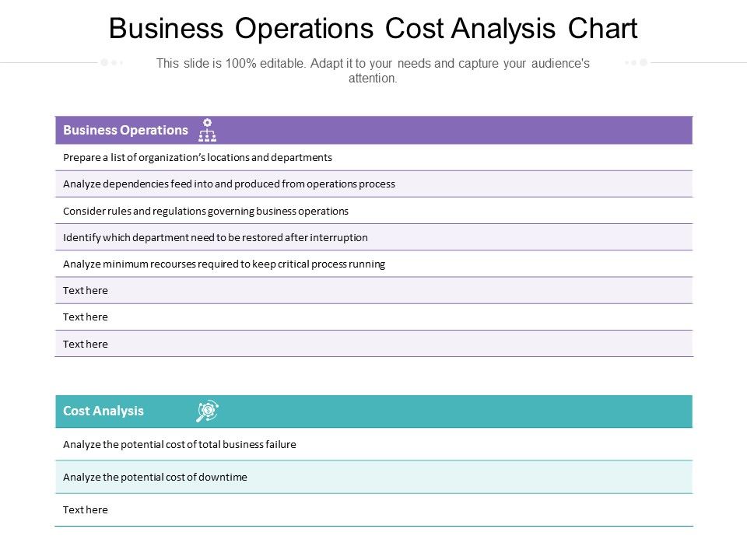Select row 'Analyze dependencies feed into and produced'
Image resolution: width=747 pixels, height=560 pixels.
click(374, 184)
